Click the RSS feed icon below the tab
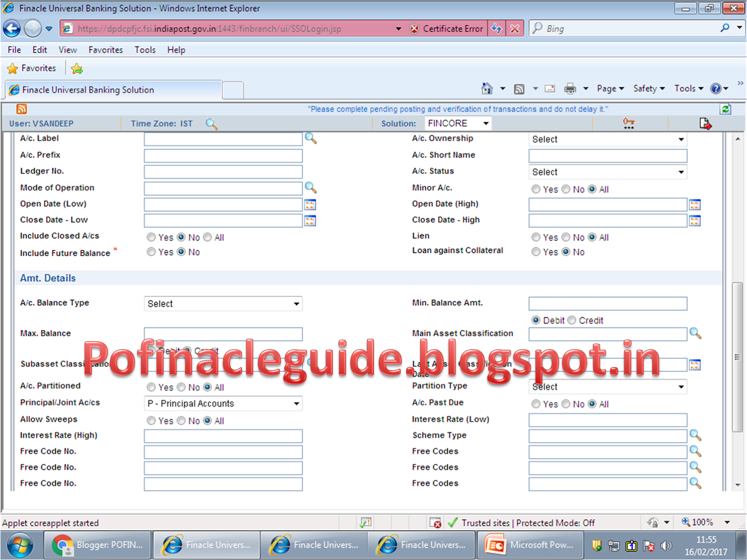Image resolution: width=747 pixels, height=560 pixels. point(21,109)
